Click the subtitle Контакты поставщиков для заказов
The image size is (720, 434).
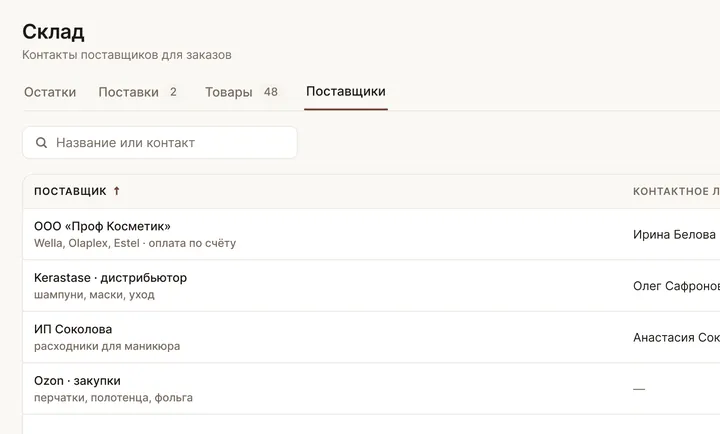(x=127, y=55)
